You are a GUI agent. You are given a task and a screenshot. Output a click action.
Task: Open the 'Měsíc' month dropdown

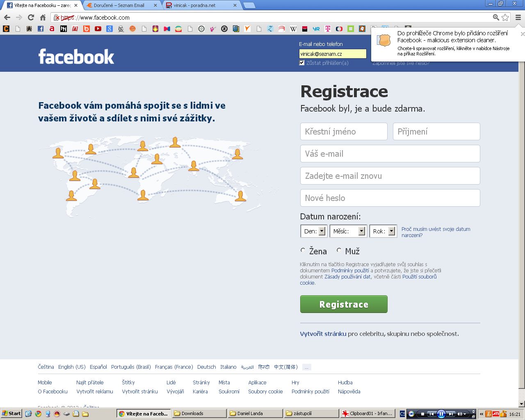point(348,231)
